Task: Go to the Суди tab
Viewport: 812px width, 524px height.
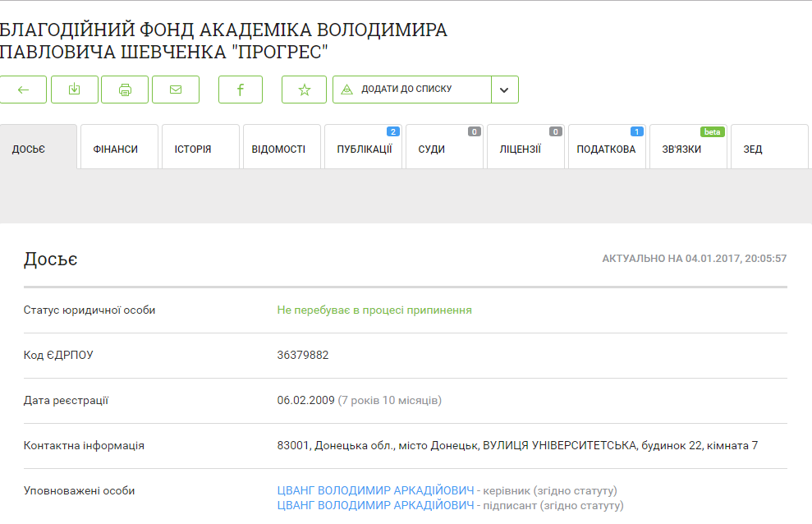Action: [432, 149]
